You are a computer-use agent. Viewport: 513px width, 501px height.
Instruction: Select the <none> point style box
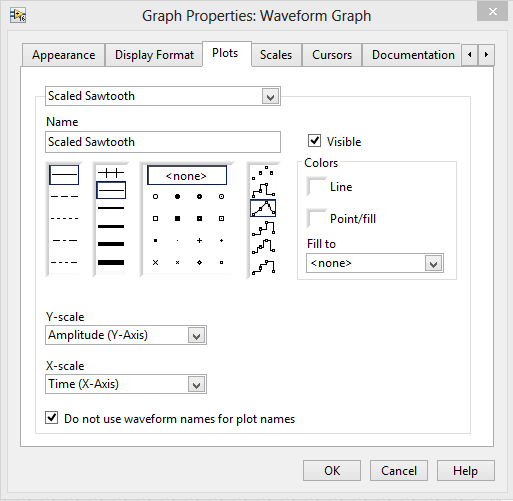[187, 175]
